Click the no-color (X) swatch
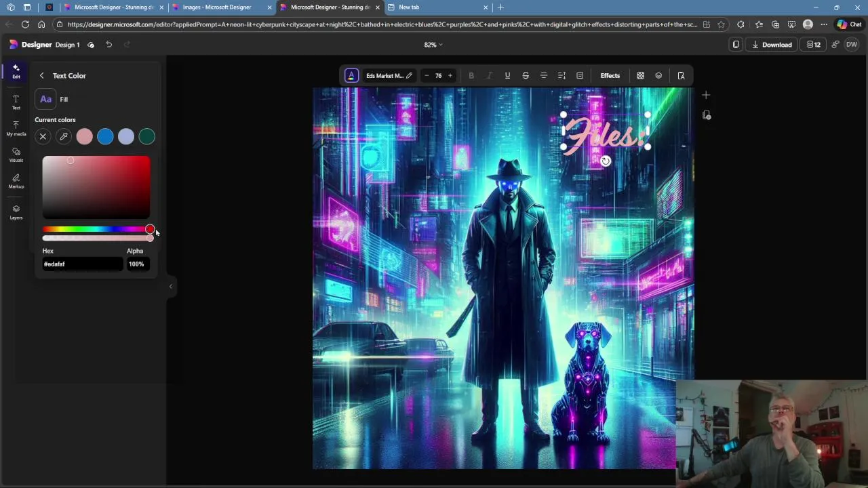The height and width of the screenshot is (488, 868). click(43, 137)
